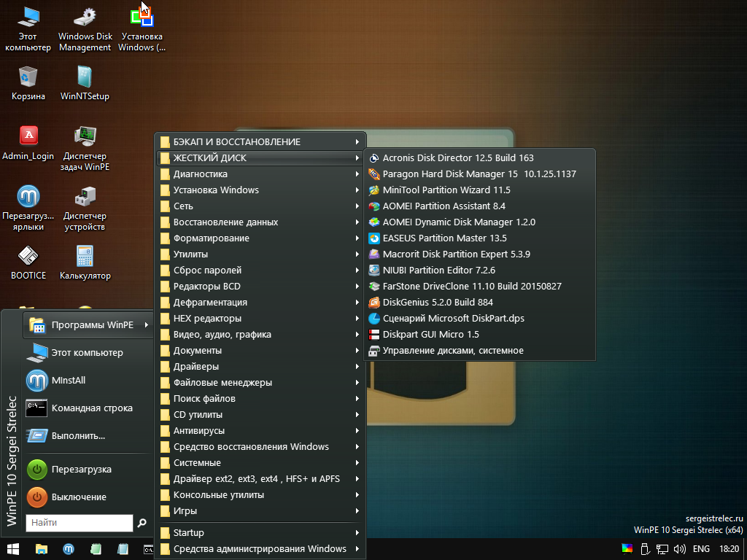
Task: Select Калькулятор desktop icon
Action: 85,262
